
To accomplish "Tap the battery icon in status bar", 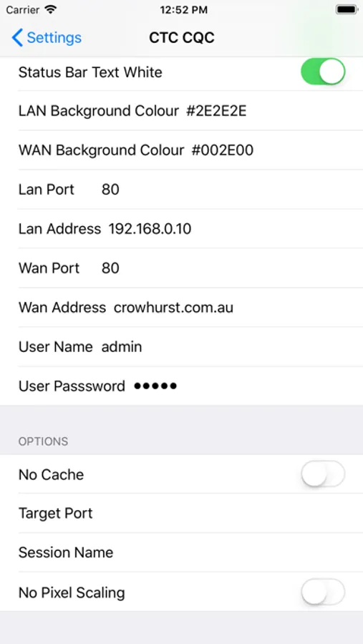I will click(346, 10).
